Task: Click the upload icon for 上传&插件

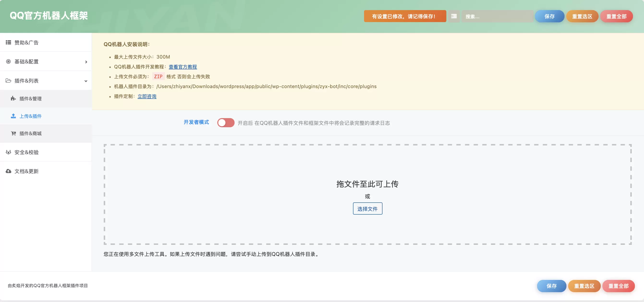Action: [x=13, y=116]
